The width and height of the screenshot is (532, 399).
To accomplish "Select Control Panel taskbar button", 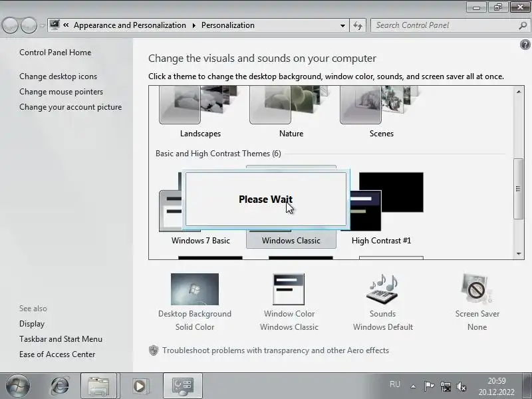I will tap(182, 386).
